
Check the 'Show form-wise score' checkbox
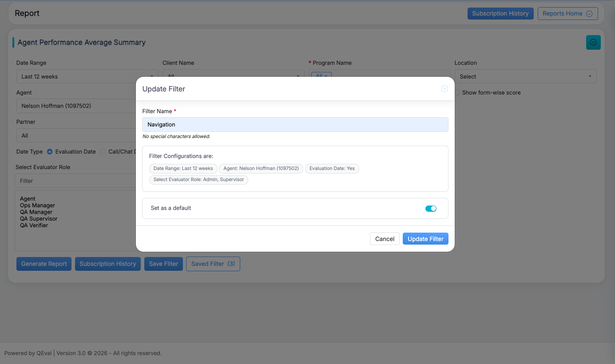pyautogui.click(x=457, y=93)
